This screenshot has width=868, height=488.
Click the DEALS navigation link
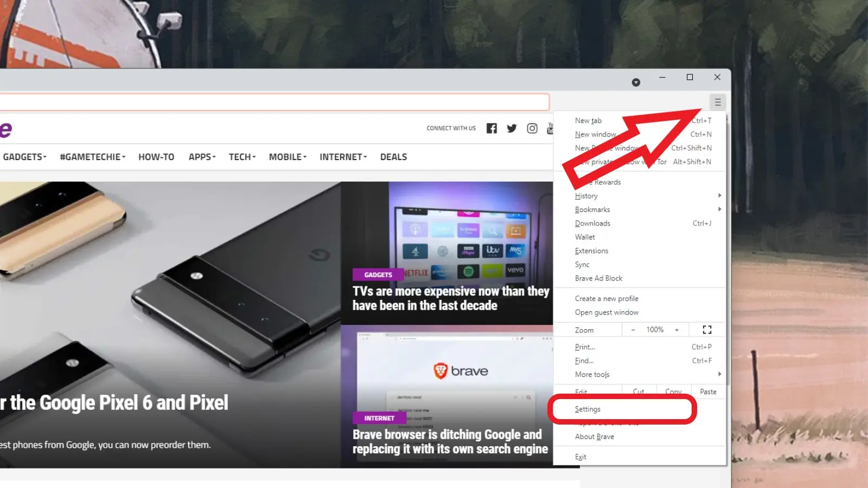(x=393, y=157)
